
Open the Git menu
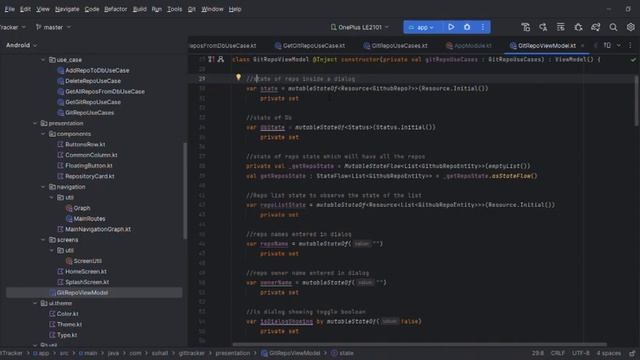point(191,9)
